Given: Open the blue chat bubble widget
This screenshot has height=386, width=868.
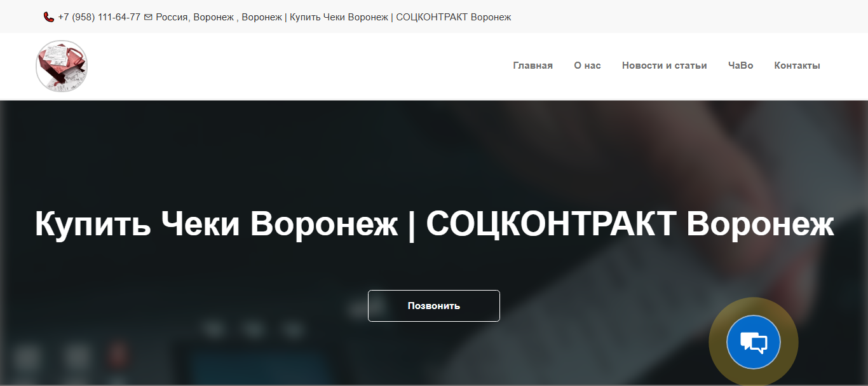Looking at the screenshot, I should click(x=754, y=342).
